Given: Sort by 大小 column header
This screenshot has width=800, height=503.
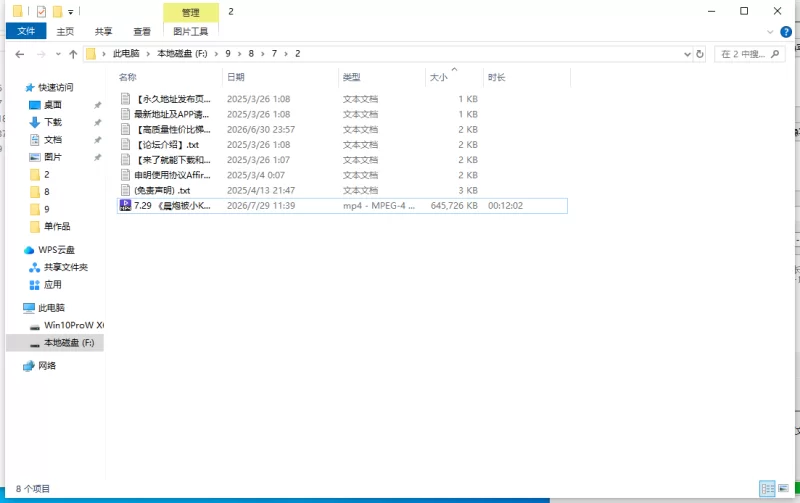Looking at the screenshot, I should (439, 77).
